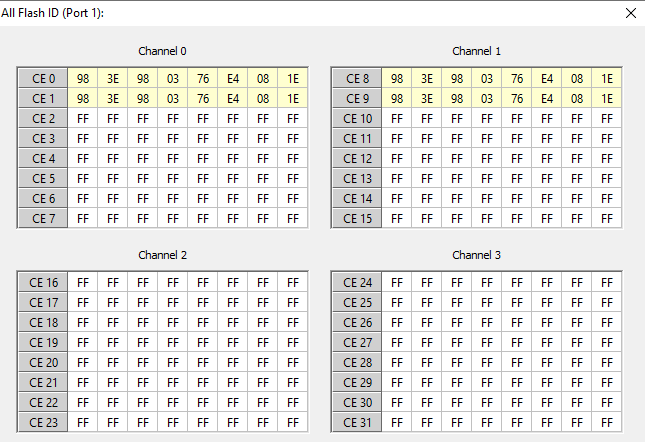Click the 1E cell in CE 8 row
Screen dimensions: 645x442
[x=607, y=78]
